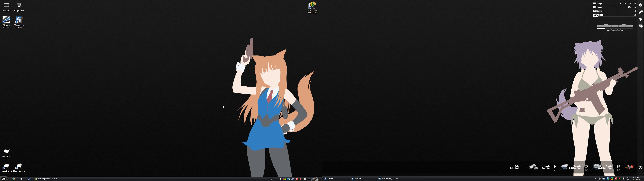Launch pinned Steam from left taskbar

(29, 179)
